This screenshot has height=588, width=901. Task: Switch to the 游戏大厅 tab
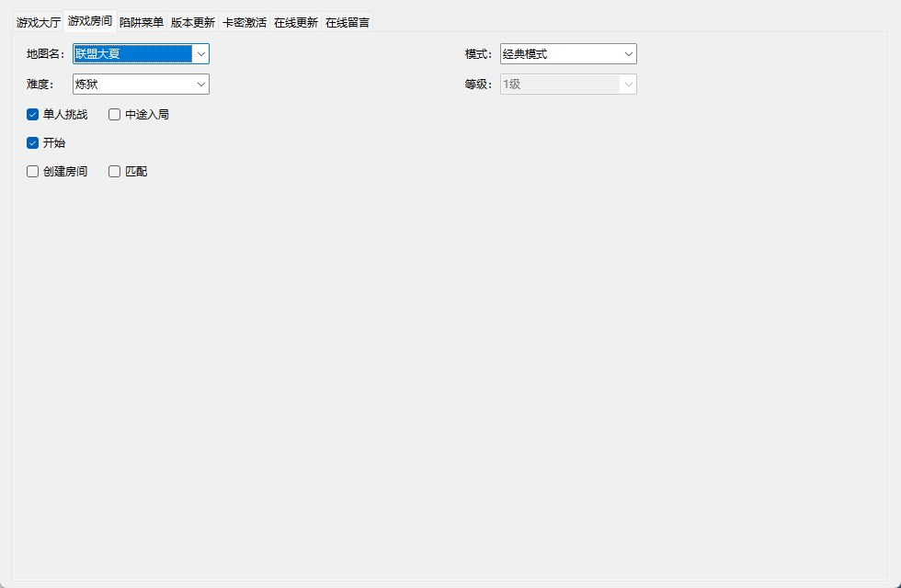point(39,22)
